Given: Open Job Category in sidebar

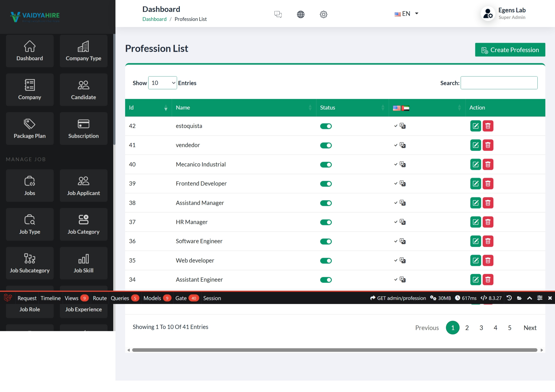Looking at the screenshot, I should pos(83,224).
